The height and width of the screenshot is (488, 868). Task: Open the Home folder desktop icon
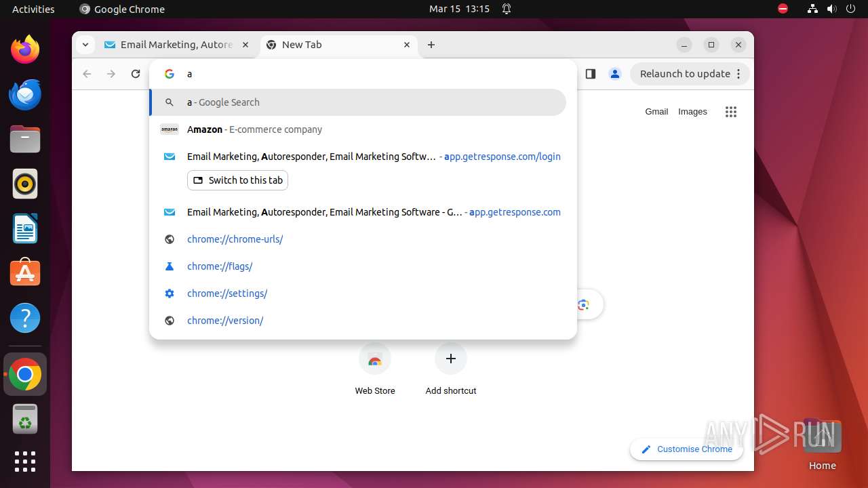(x=822, y=444)
